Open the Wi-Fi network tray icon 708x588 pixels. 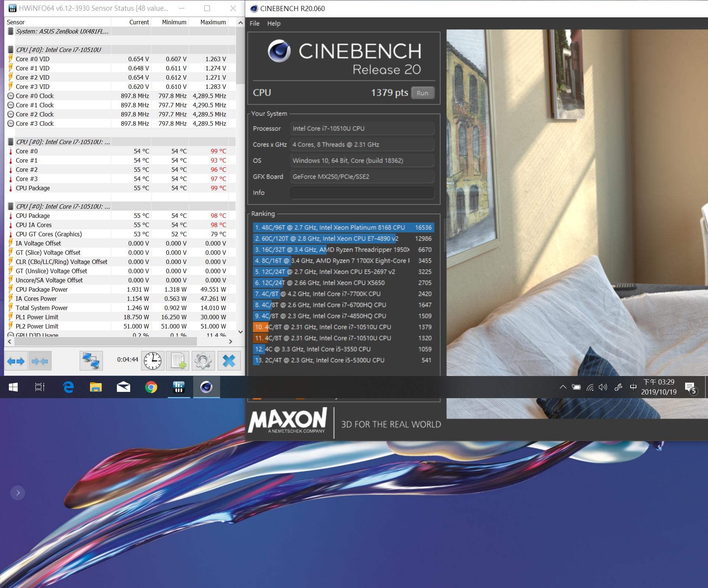[x=590, y=387]
